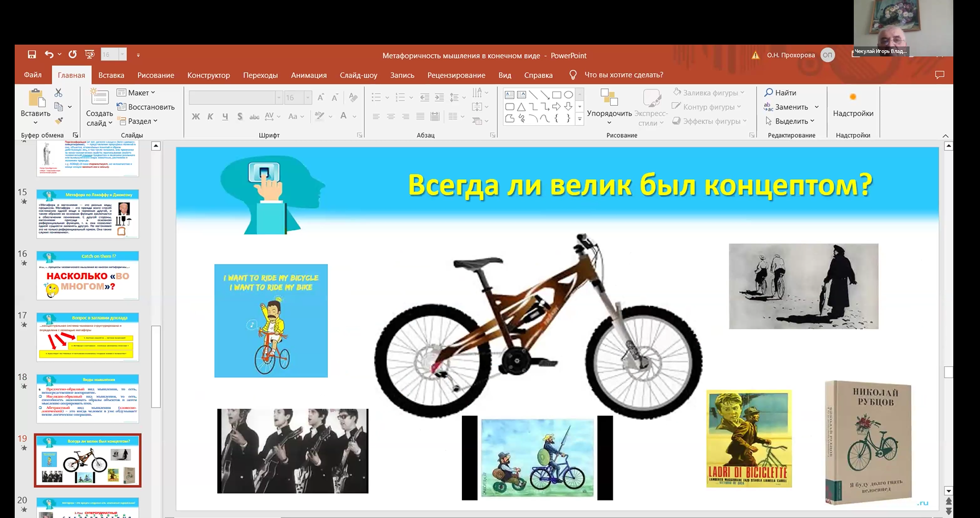Click the Save icon in quick access toolbar
980x518 pixels.
32,54
